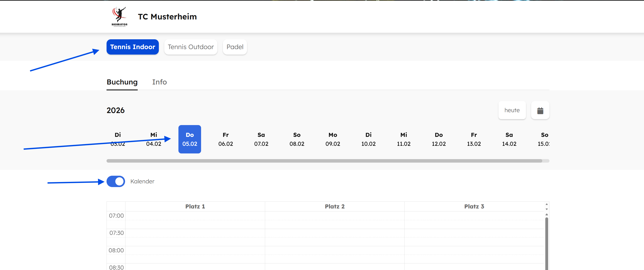This screenshot has width=644, height=270.
Task: Click the horizontal date scrollbar
Action: pos(324,161)
